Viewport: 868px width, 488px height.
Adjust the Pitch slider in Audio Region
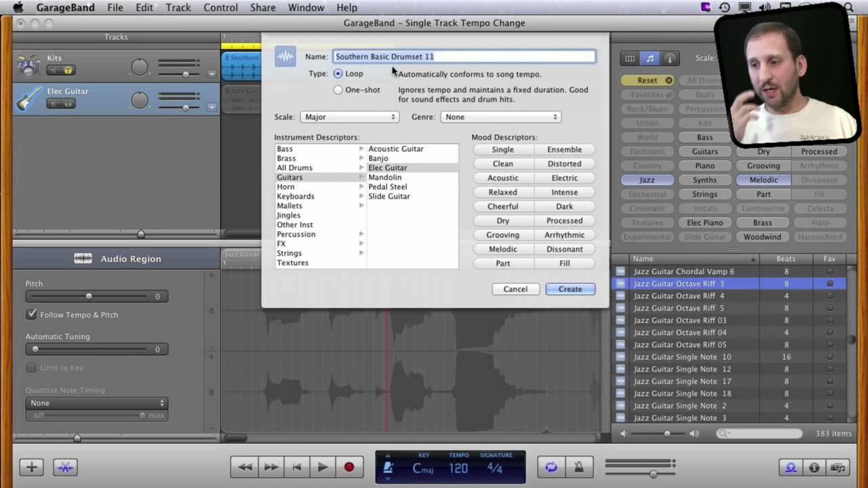[x=88, y=296]
